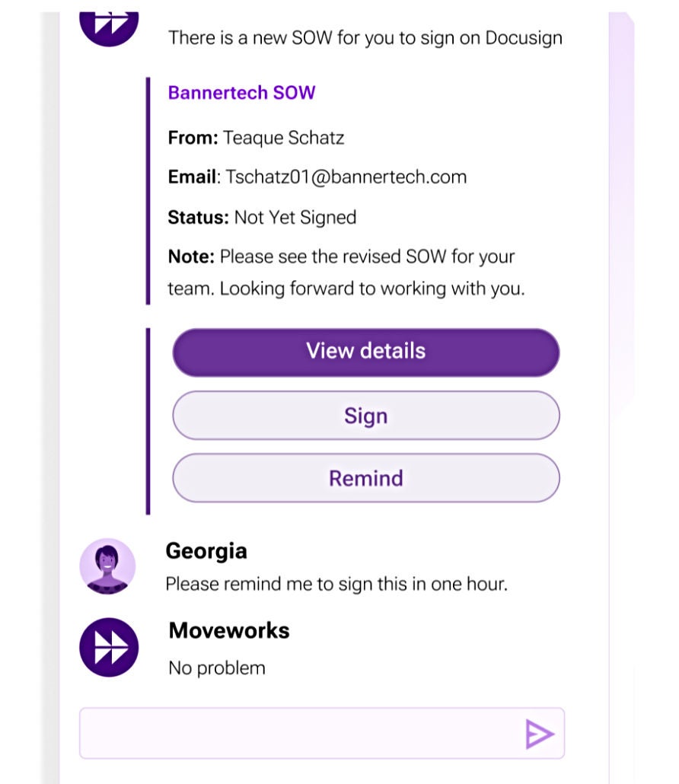Click the Moveworks logo beside "No problem"

click(109, 648)
